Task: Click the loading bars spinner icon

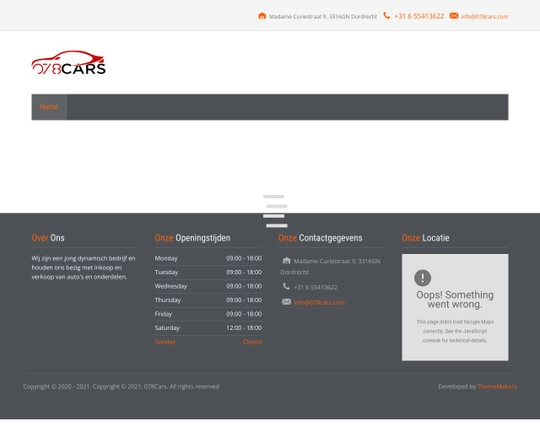Action: click(275, 211)
